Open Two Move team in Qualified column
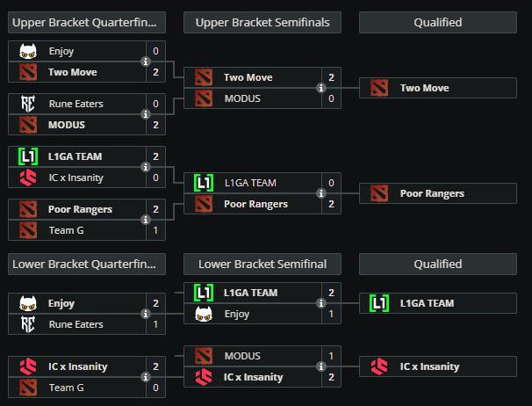 point(438,88)
